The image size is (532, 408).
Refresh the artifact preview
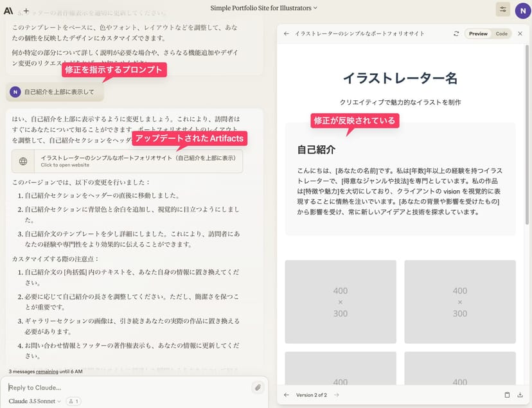(456, 33)
